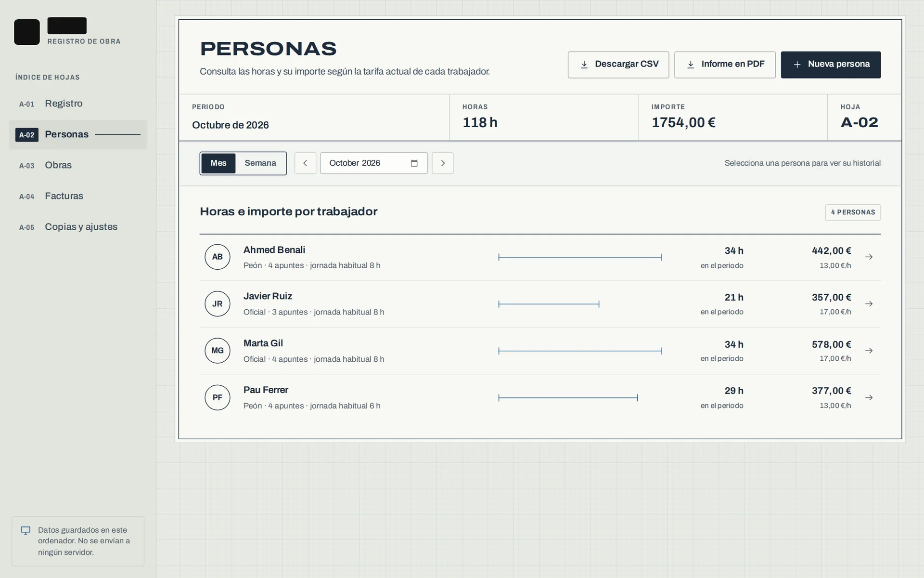
Task: Switch view to Mes
Action: pyautogui.click(x=218, y=163)
